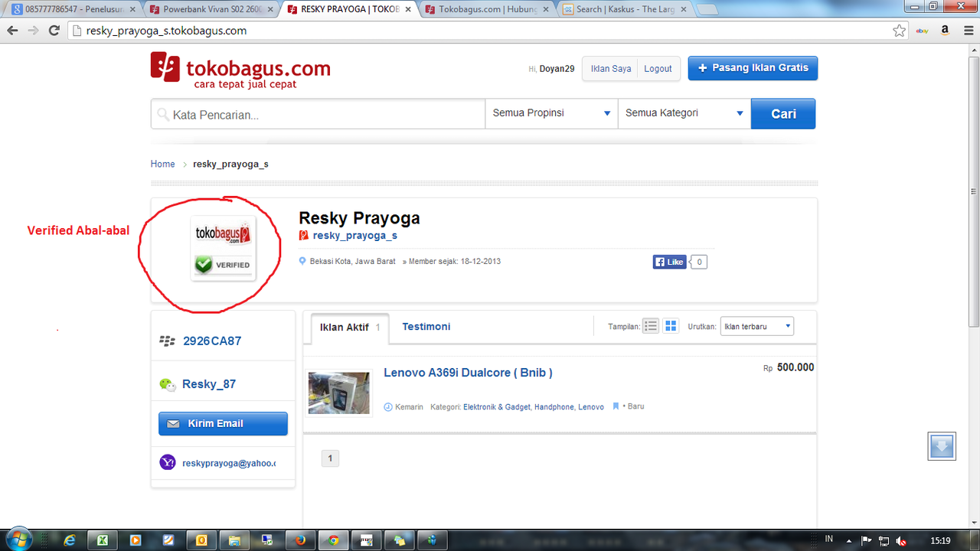The height and width of the screenshot is (551, 980).
Task: Click the taskbar clock showing 15:19
Action: point(941,540)
